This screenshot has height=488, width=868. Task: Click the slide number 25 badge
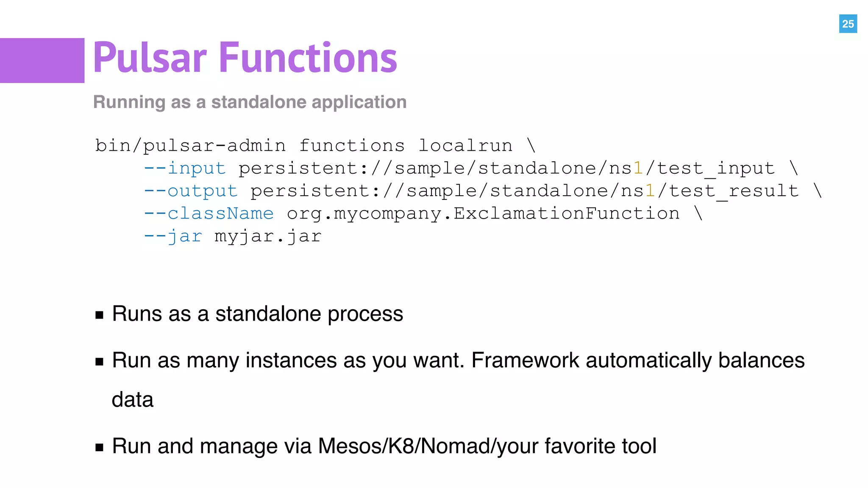[848, 24]
